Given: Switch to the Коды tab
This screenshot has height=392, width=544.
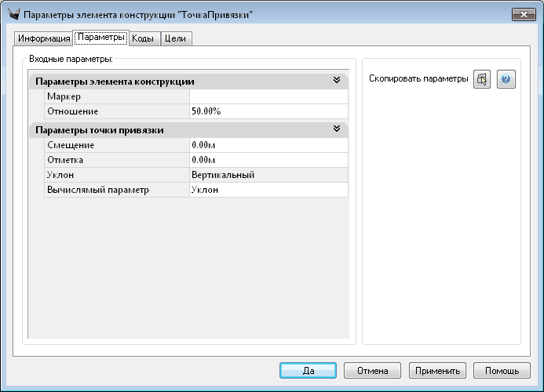Looking at the screenshot, I should point(142,38).
